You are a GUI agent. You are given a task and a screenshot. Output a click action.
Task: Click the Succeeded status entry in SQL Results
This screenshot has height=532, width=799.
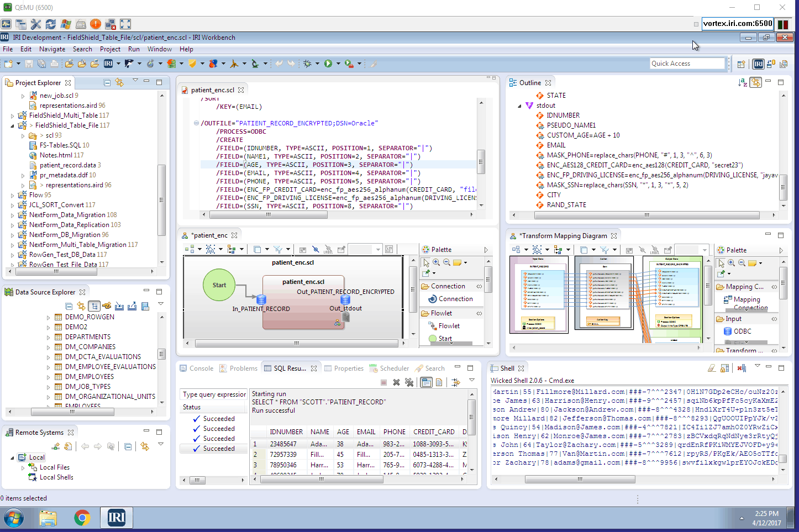tap(214, 418)
